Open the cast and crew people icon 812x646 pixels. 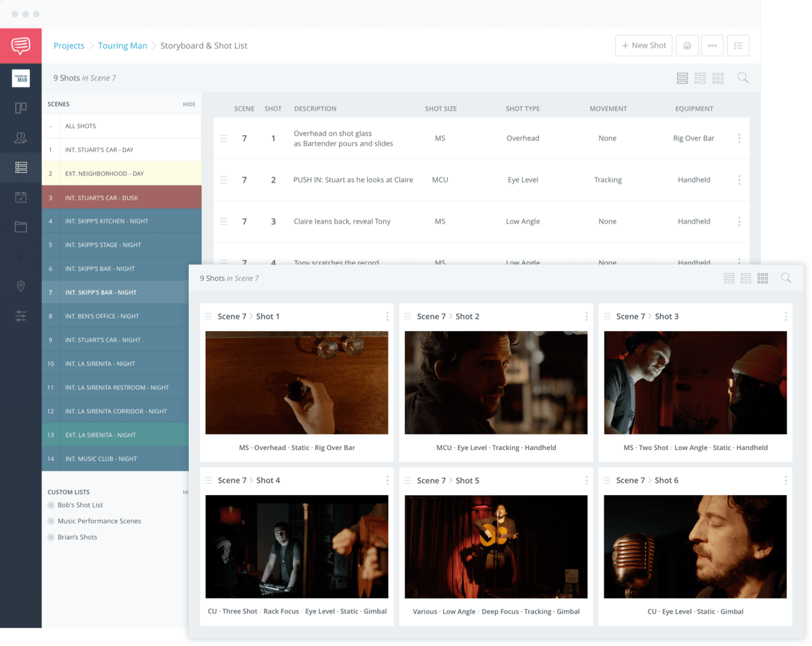21,138
